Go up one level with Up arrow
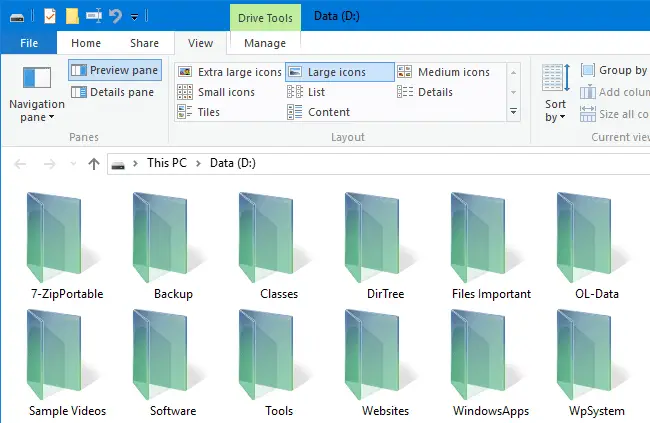650x423 pixels. tap(94, 164)
